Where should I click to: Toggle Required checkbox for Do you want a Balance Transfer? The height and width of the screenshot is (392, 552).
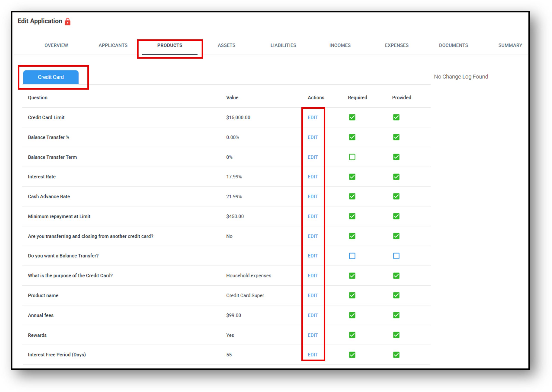tap(352, 256)
